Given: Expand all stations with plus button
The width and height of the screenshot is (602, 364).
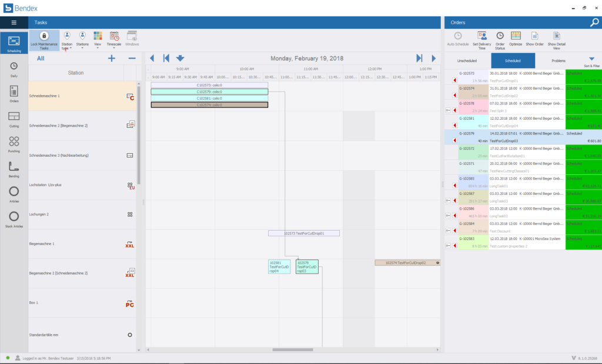Looking at the screenshot, I should coord(112,58).
